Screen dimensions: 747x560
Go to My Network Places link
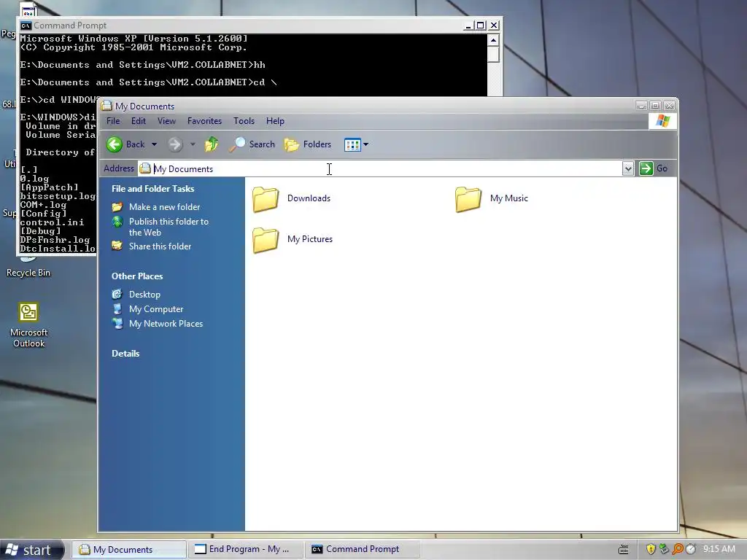166,324
